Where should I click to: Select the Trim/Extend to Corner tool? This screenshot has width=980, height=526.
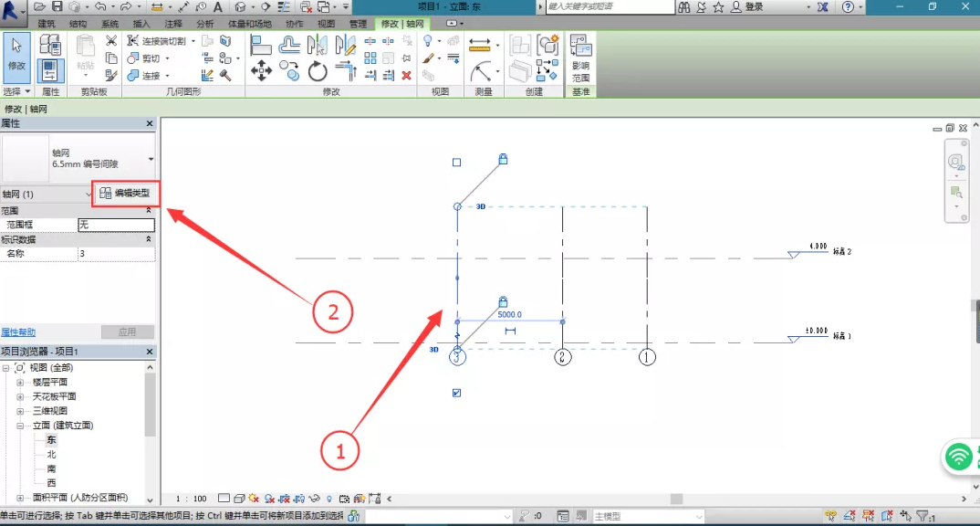tap(345, 70)
